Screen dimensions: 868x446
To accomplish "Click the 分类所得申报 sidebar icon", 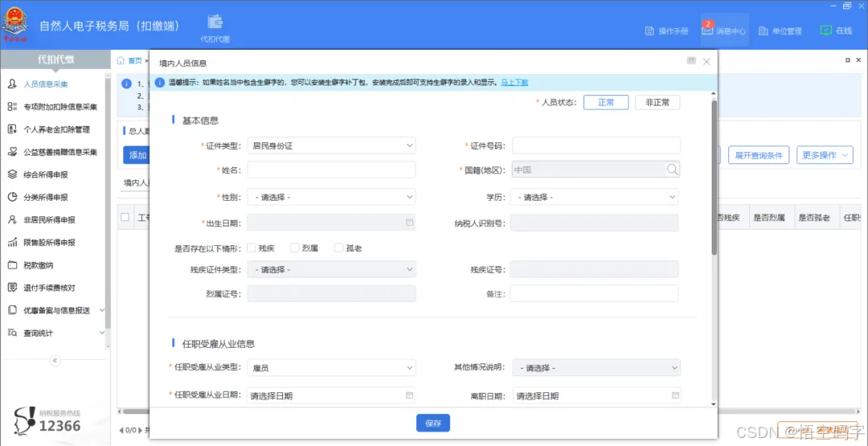I will 12,198.
